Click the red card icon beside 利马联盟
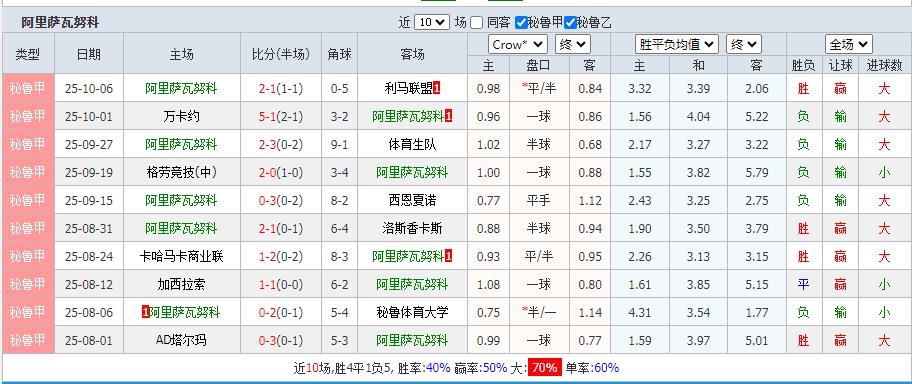Viewport: 912px width, 384px height. point(437,88)
